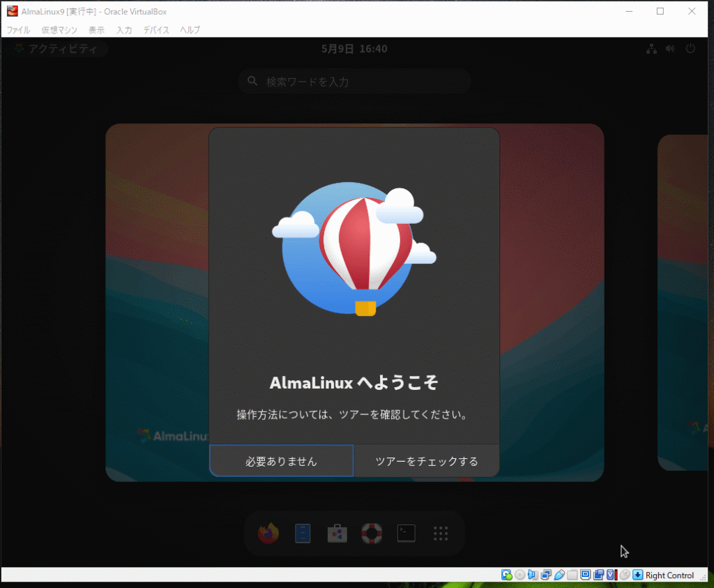The width and height of the screenshot is (714, 588).
Task: Launch Firefox from the dash
Action: pos(268,533)
